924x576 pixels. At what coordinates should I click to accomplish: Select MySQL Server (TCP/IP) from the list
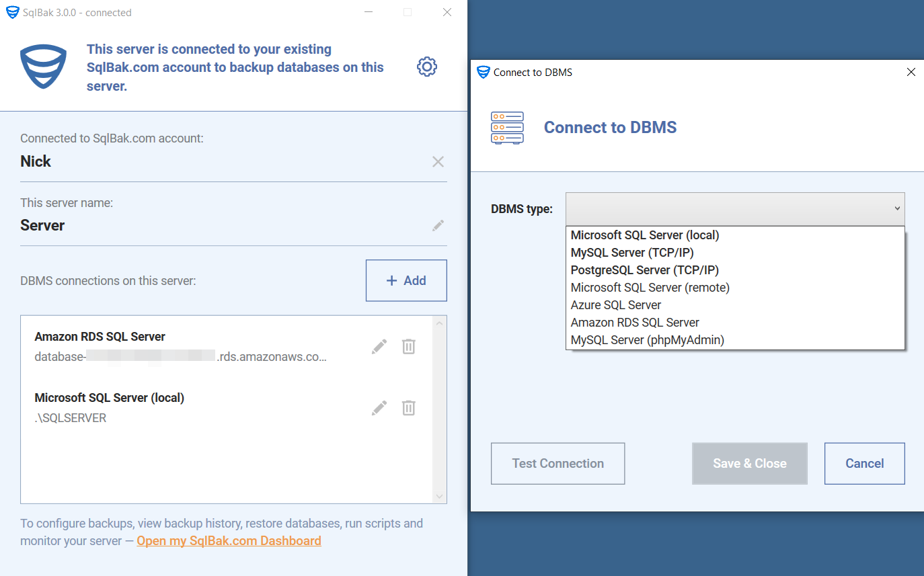(x=632, y=252)
